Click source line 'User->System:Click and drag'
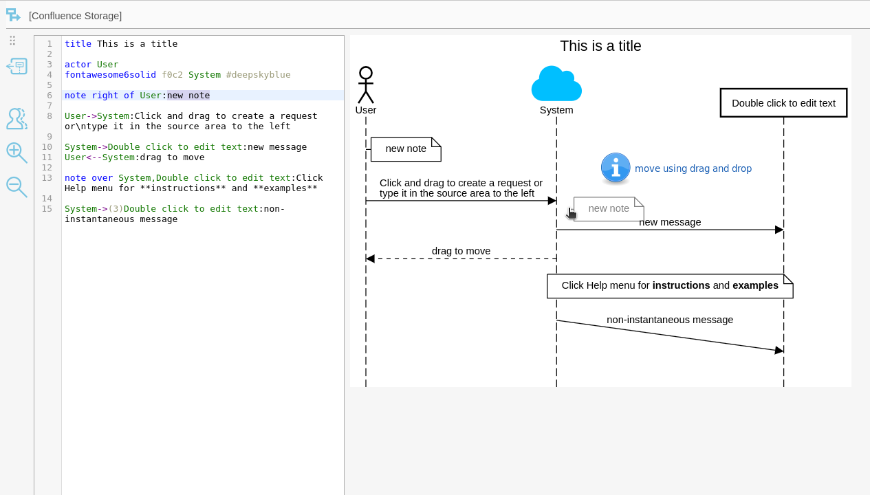The width and height of the screenshot is (870, 495). point(191,121)
